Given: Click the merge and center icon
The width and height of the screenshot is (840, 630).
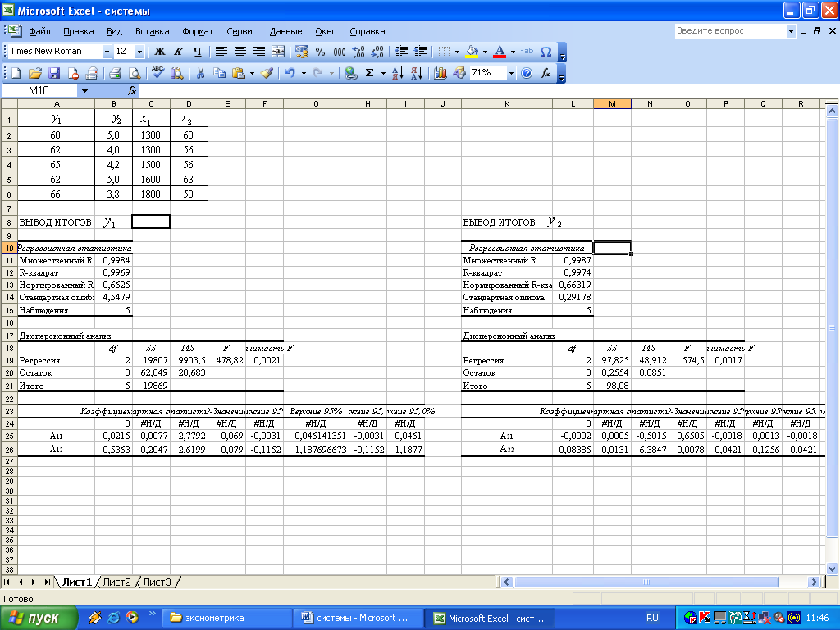Looking at the screenshot, I should point(279,52).
